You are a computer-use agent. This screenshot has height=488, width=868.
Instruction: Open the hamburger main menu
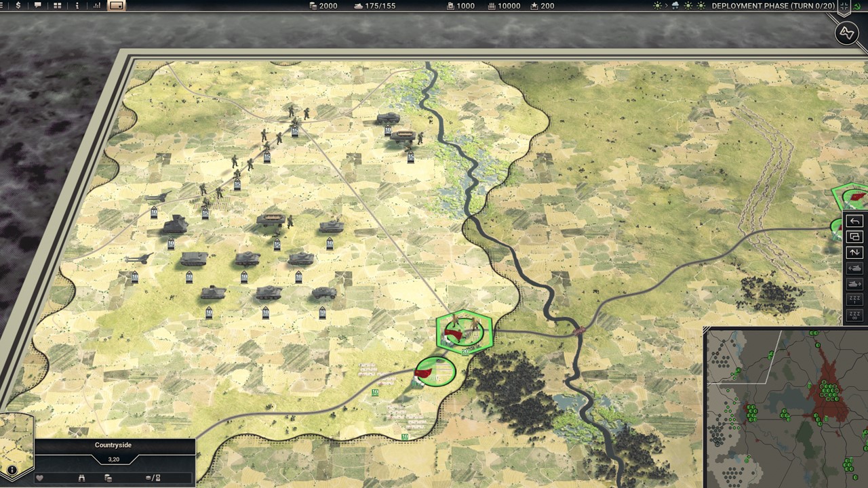pos(3,5)
